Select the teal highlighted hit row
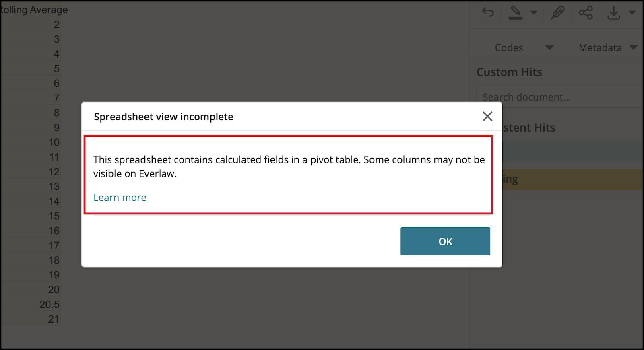This screenshot has width=644, height=350. (x=572, y=152)
